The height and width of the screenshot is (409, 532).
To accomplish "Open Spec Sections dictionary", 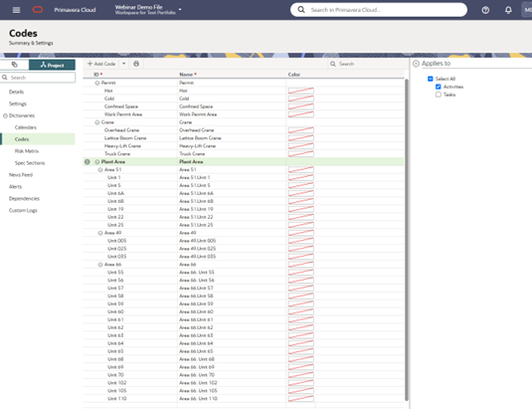I will click(x=30, y=163).
